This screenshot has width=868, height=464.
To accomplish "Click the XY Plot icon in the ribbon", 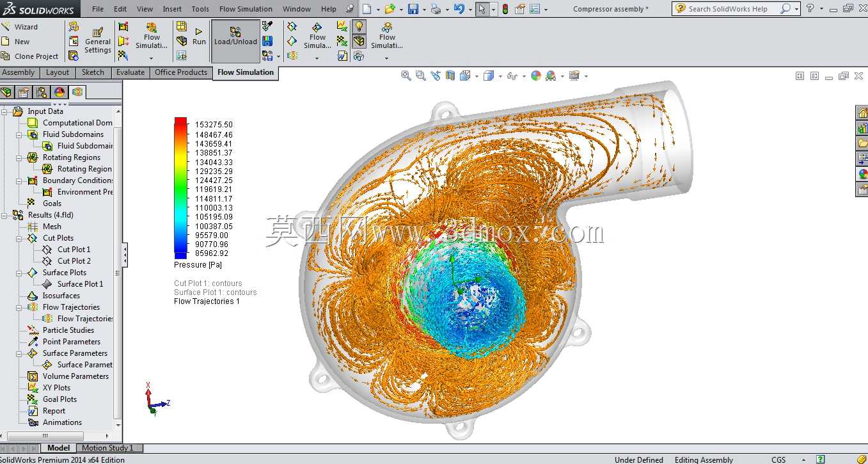I will 342,26.
